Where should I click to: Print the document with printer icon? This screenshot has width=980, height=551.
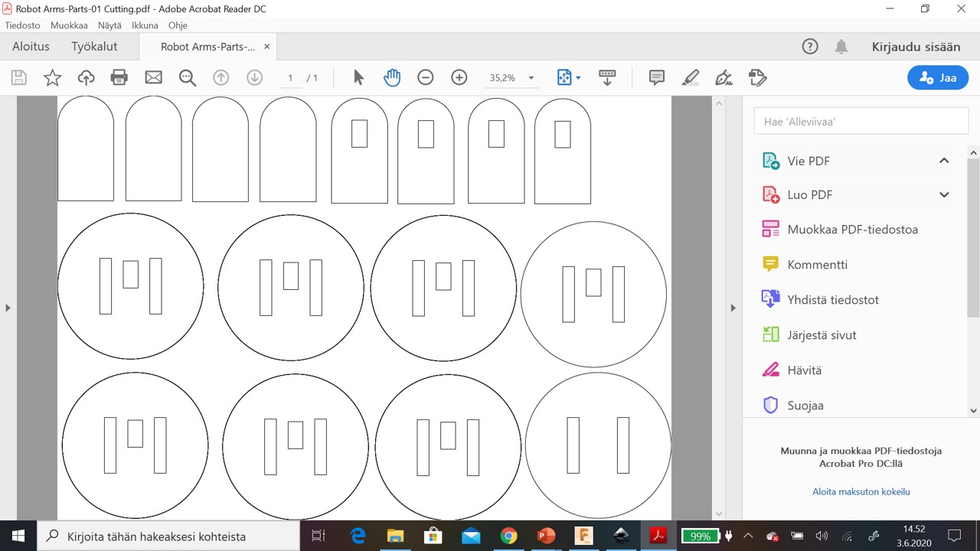119,77
